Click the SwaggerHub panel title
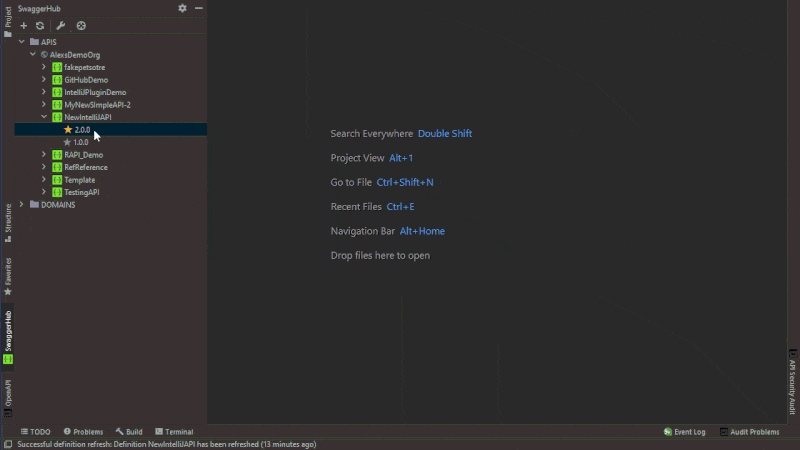 coord(39,9)
